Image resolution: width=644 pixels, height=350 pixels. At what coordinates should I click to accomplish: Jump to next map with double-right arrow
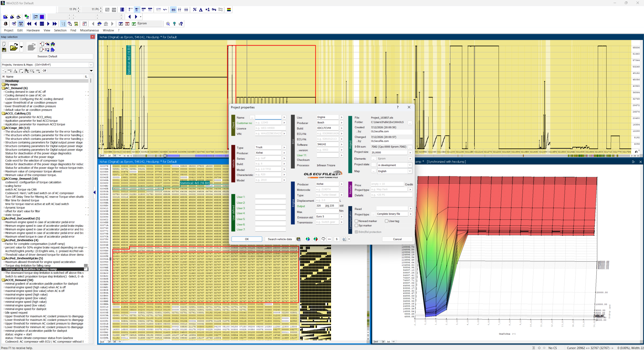click(x=55, y=24)
